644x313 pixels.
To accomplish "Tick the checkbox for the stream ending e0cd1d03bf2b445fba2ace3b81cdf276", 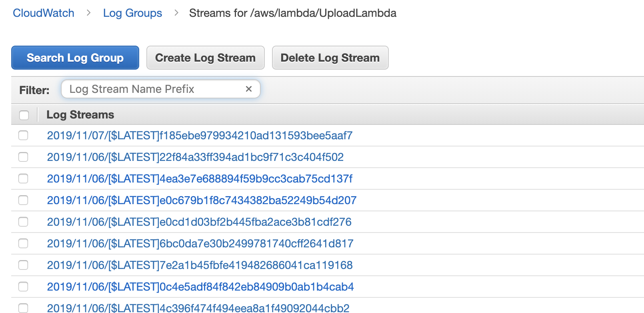I will [x=23, y=222].
